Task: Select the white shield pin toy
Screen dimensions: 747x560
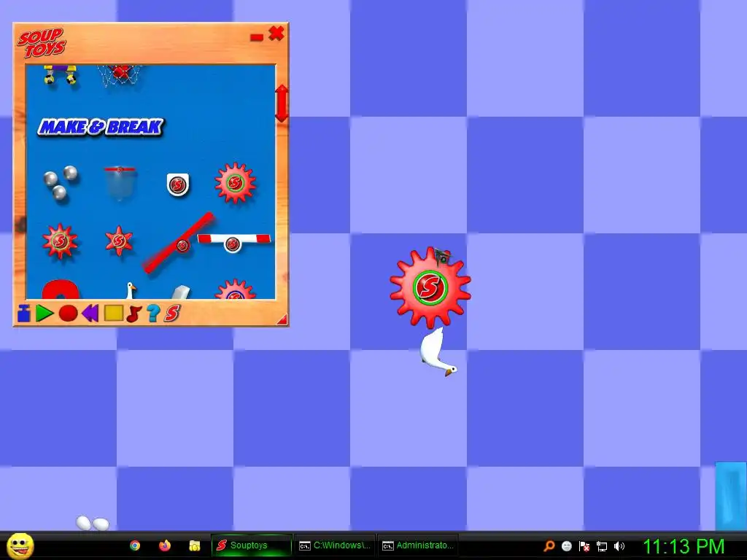Action: tap(178, 184)
